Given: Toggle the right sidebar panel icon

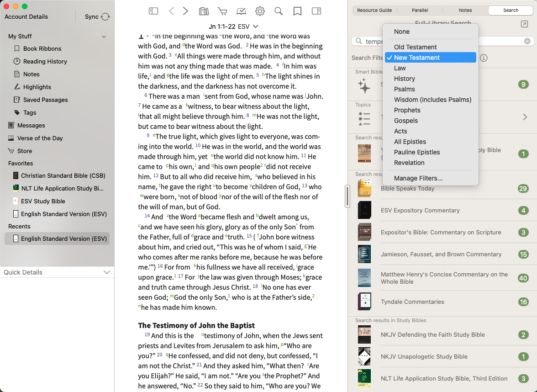Looking at the screenshot, I should pos(316,11).
